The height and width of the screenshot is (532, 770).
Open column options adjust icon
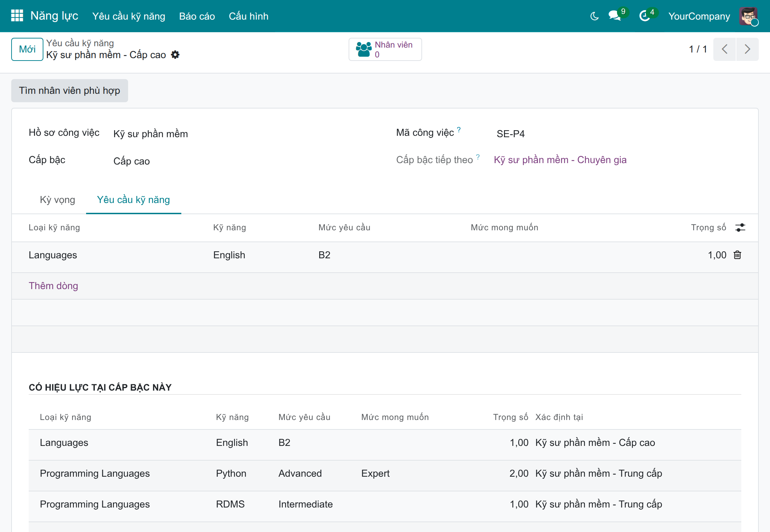740,227
